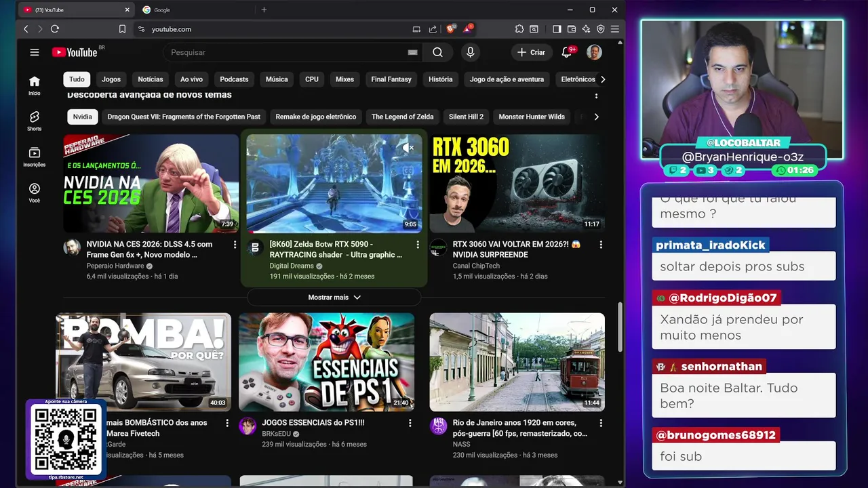Select the Nvidia topic chip
The width and height of the screenshot is (868, 488).
pyautogui.click(x=83, y=117)
